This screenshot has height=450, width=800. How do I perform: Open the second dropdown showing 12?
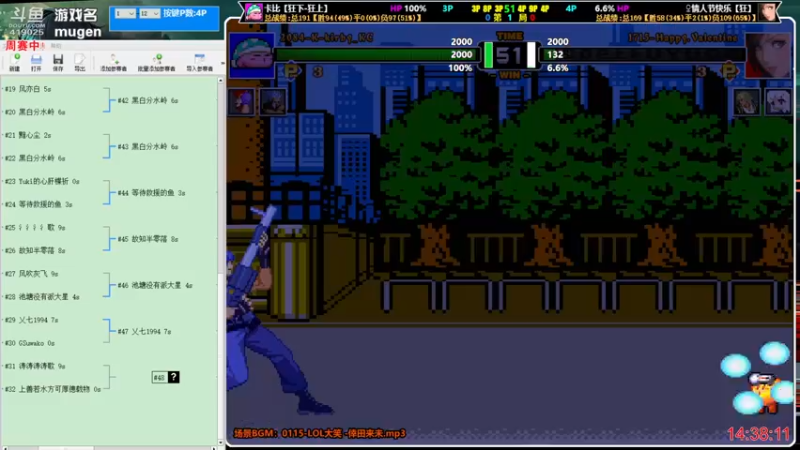coord(149,14)
